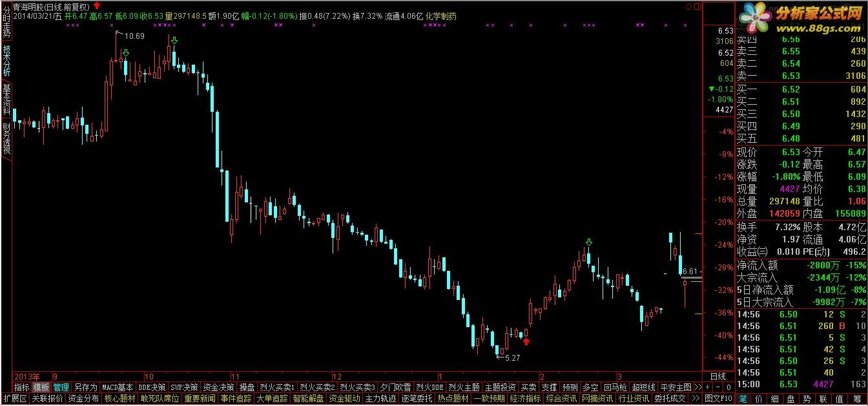
Task: Apply the DDE决策 template
Action: [152, 387]
